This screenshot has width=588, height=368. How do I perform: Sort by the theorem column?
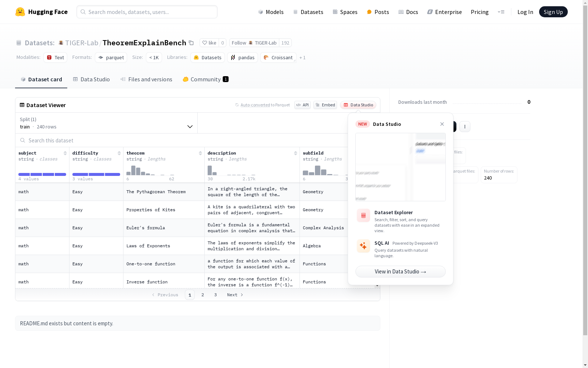tap(200, 153)
